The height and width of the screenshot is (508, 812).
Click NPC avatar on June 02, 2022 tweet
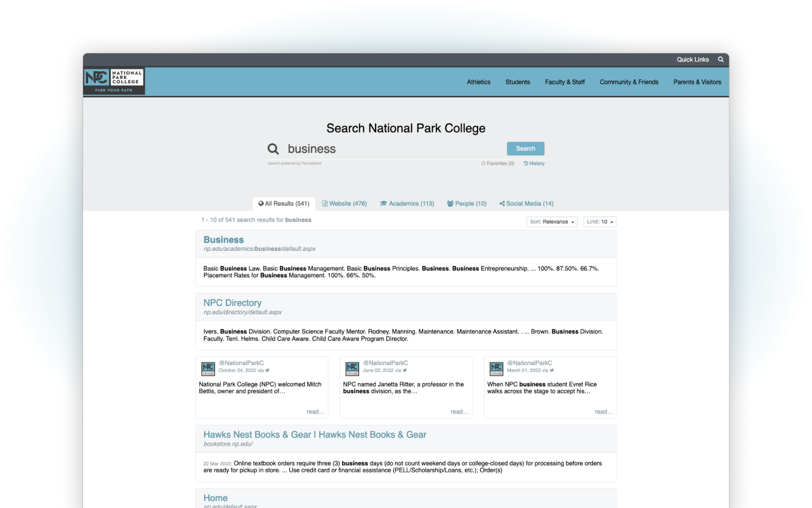click(352, 369)
